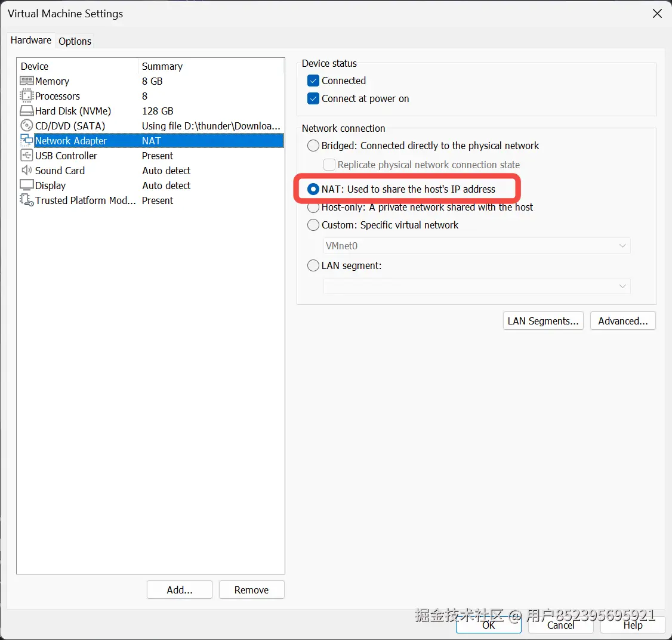Select the LAN segment option
This screenshot has width=672, height=640.
tap(313, 265)
